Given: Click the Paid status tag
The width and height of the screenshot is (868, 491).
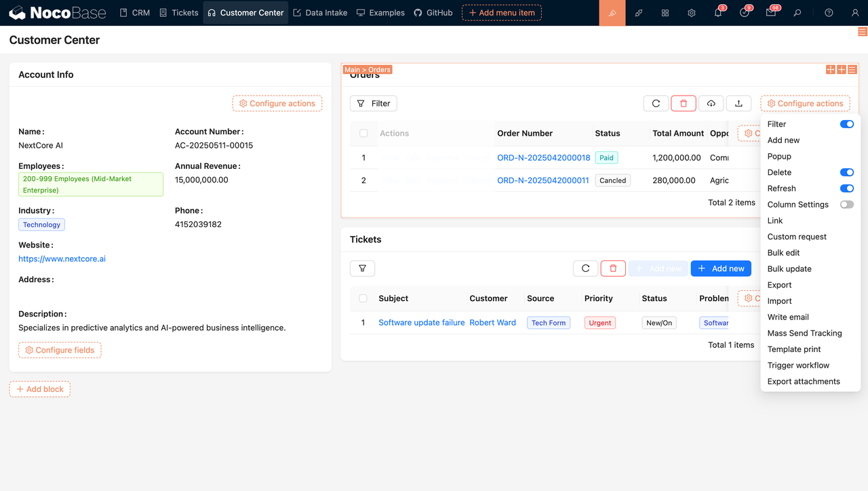Looking at the screenshot, I should point(606,157).
